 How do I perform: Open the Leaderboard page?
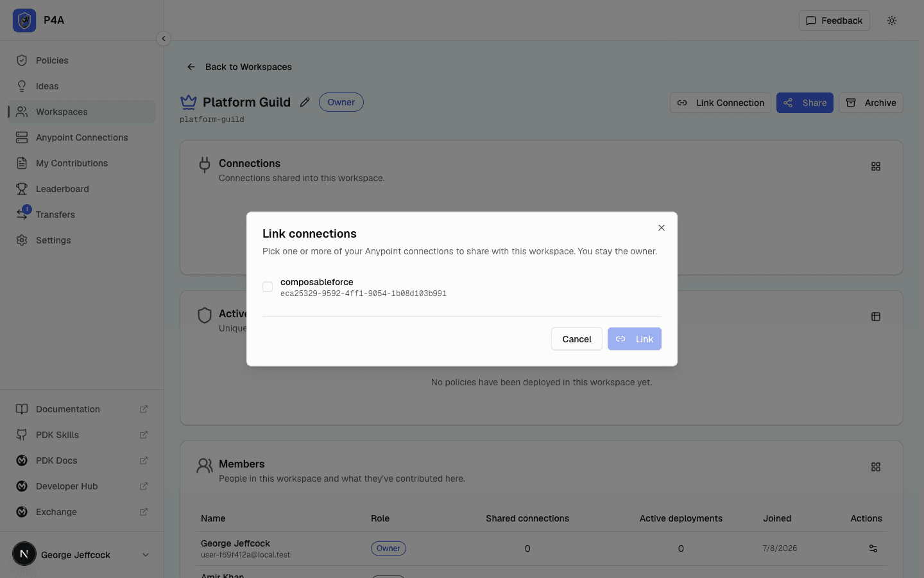(x=82, y=189)
